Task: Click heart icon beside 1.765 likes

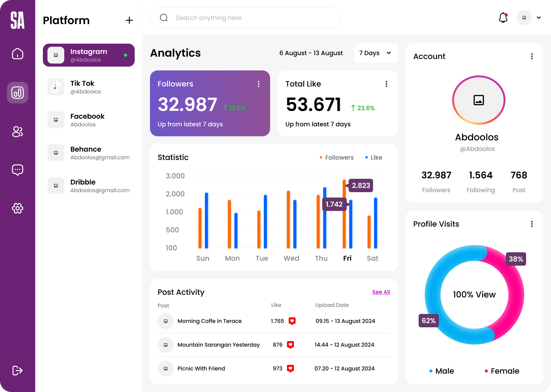Action: click(292, 321)
